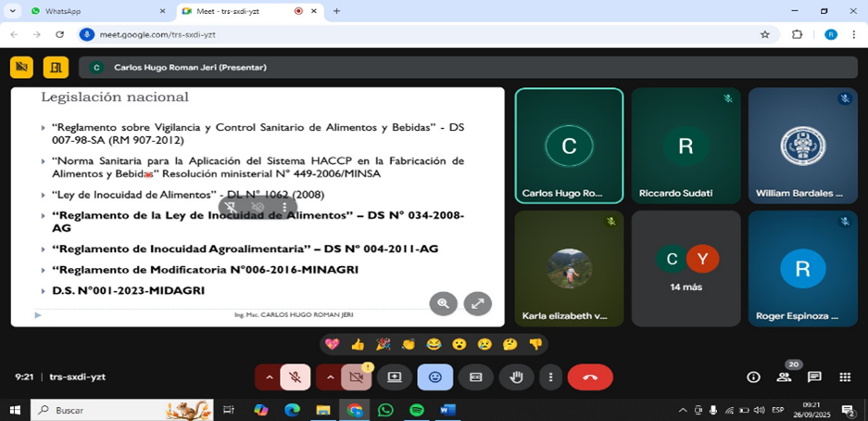Leave the call with red hang-up button
Viewport: 868px width, 421px height.
click(590, 377)
